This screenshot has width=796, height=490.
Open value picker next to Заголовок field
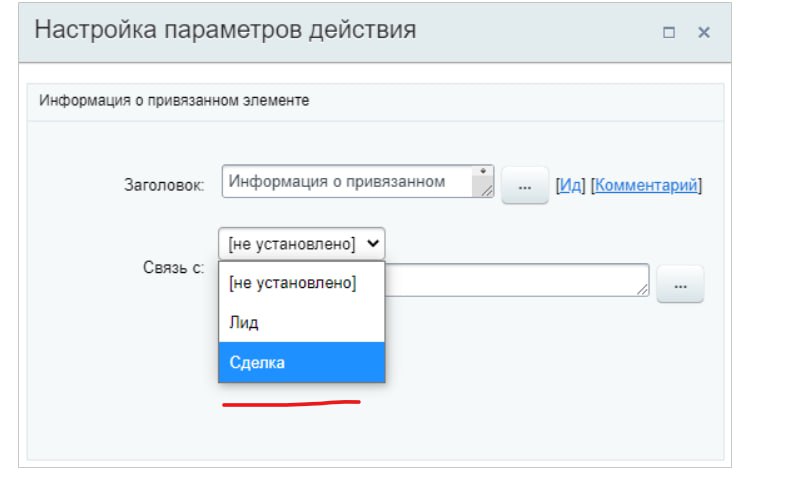pos(524,186)
